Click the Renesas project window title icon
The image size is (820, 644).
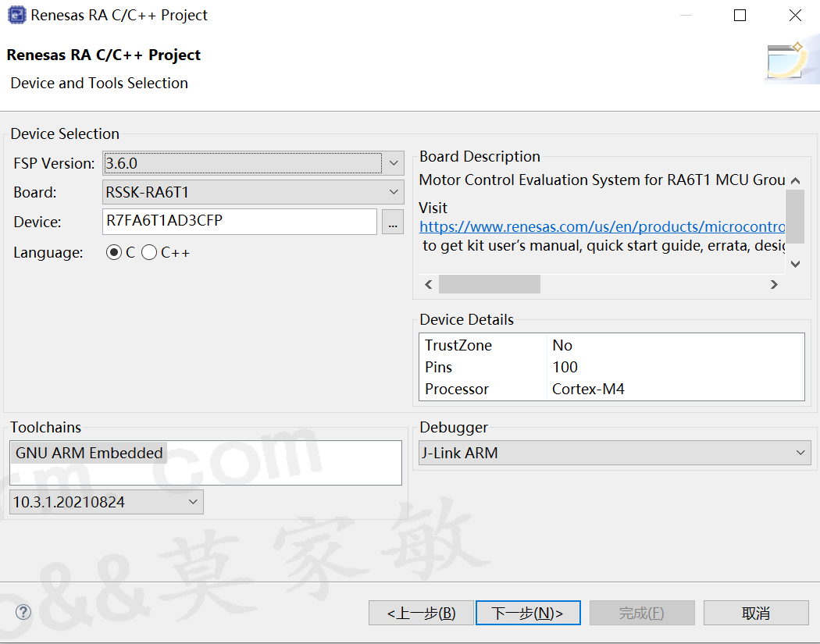16,15
